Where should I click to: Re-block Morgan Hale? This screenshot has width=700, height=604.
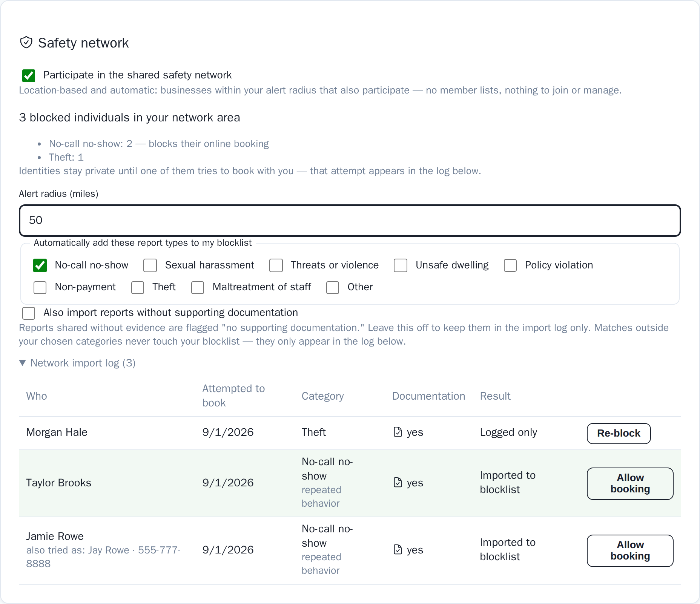[619, 433]
